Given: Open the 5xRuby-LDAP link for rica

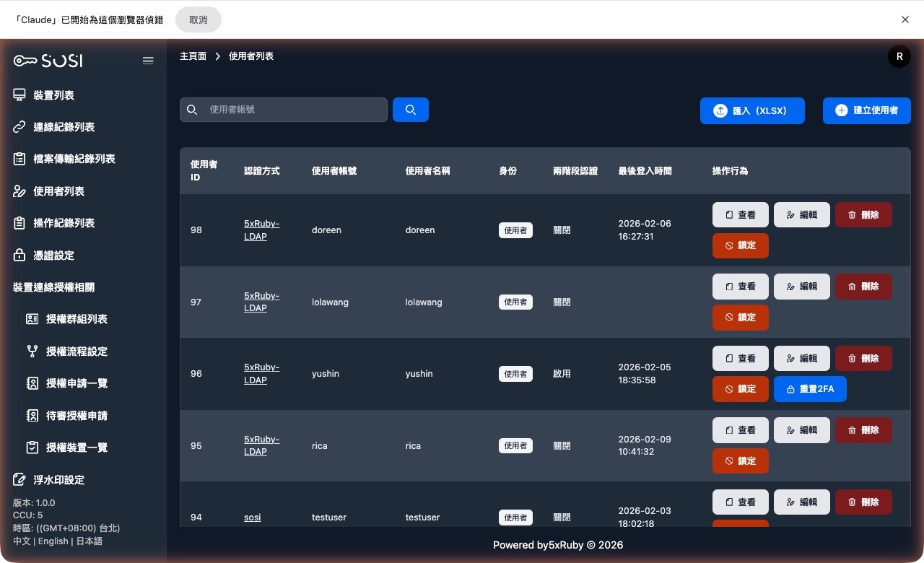Looking at the screenshot, I should tap(261, 445).
